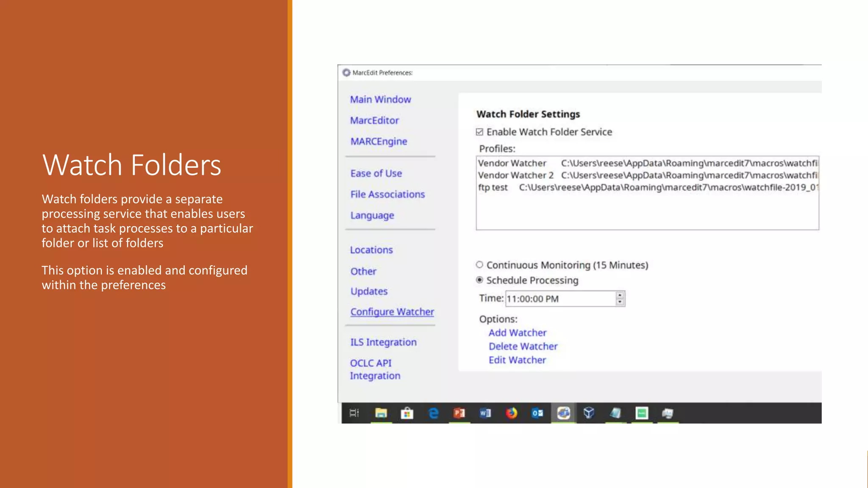Image resolution: width=868 pixels, height=488 pixels.
Task: Open ILS Integration settings
Action: (383, 342)
